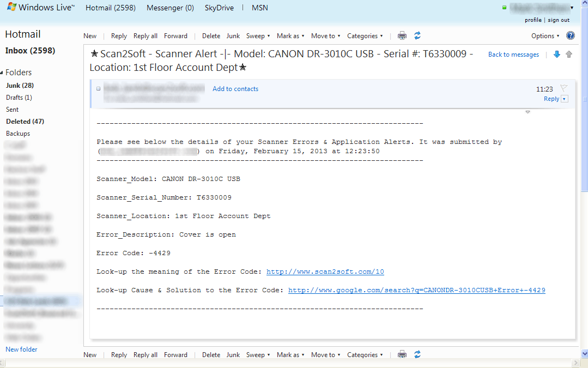Open the Categories dropdown in top toolbar

[365, 36]
